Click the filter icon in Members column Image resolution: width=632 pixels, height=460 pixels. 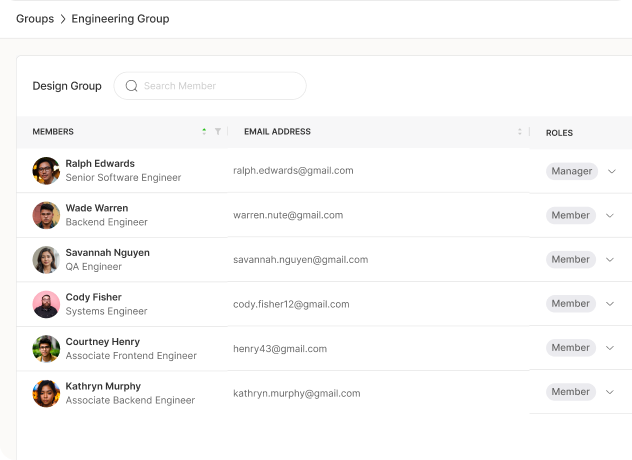coord(218,132)
